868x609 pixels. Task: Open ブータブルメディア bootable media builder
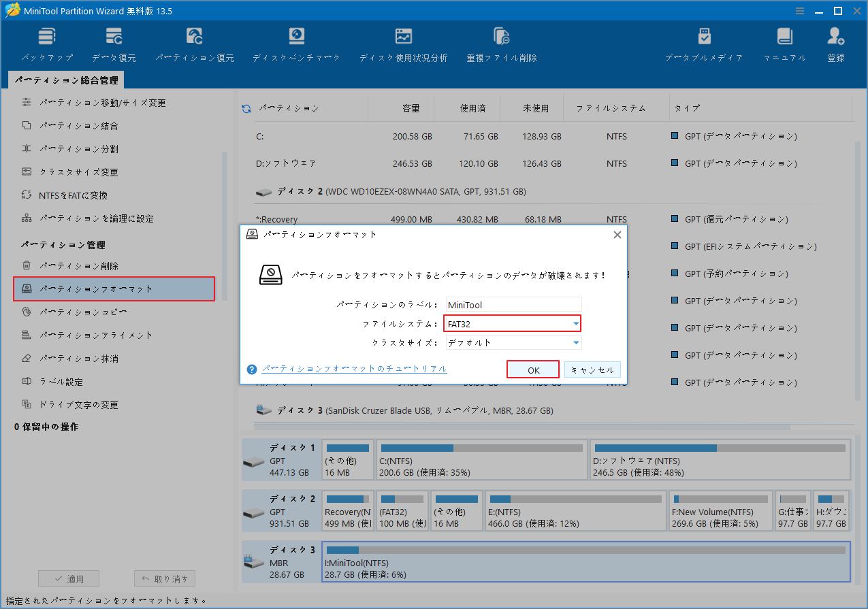pyautogui.click(x=704, y=43)
